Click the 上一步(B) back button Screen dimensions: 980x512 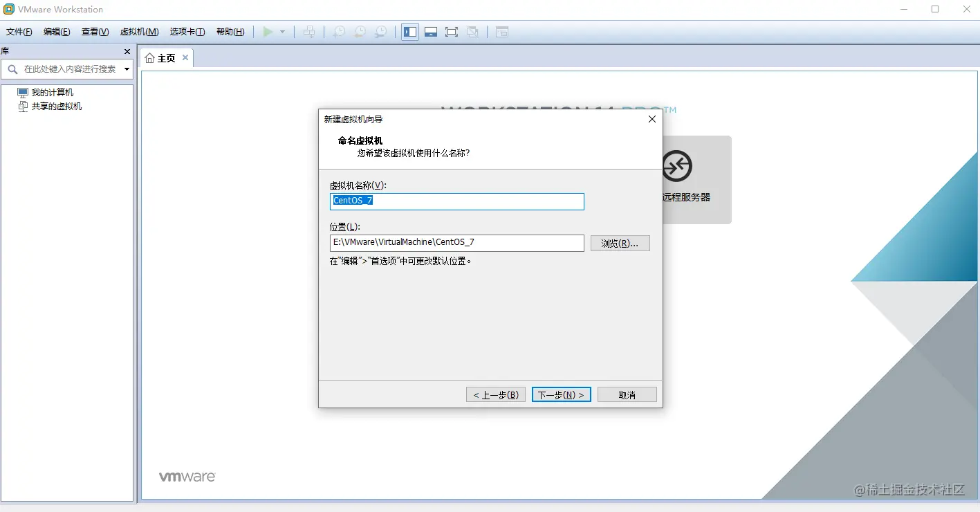coord(496,394)
